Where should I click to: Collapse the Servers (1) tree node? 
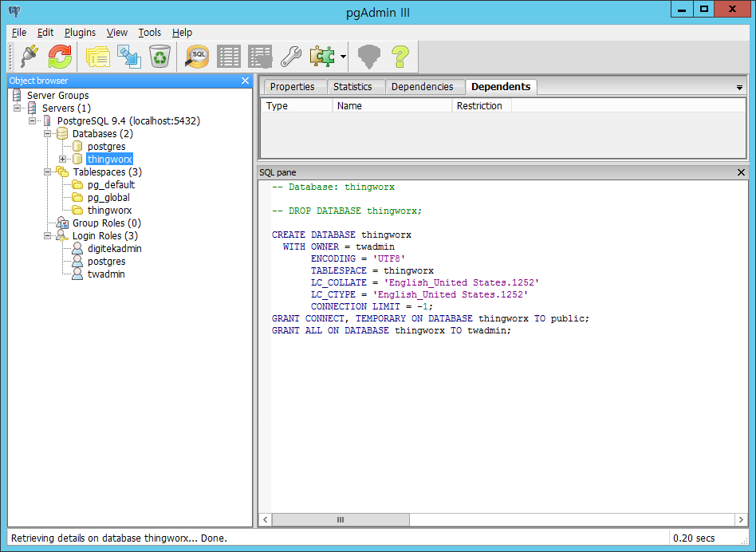(17, 108)
